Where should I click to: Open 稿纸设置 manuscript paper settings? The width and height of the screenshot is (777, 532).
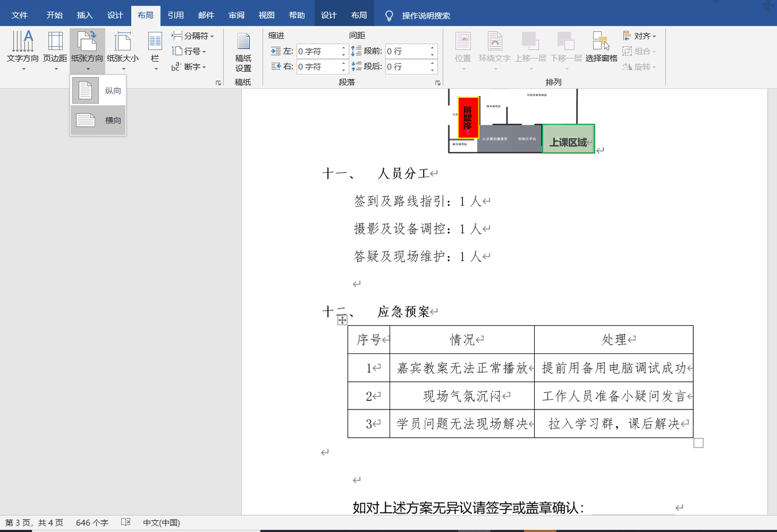pos(243,52)
